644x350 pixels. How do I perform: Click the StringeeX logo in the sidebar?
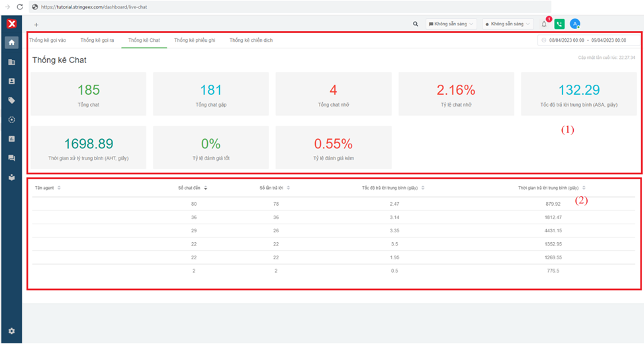(x=11, y=24)
